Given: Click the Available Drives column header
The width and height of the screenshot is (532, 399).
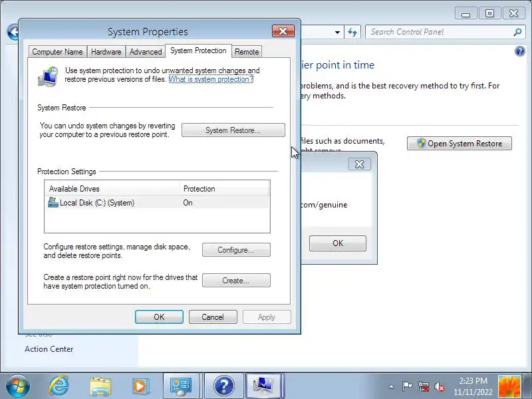Looking at the screenshot, I should coord(112,189).
